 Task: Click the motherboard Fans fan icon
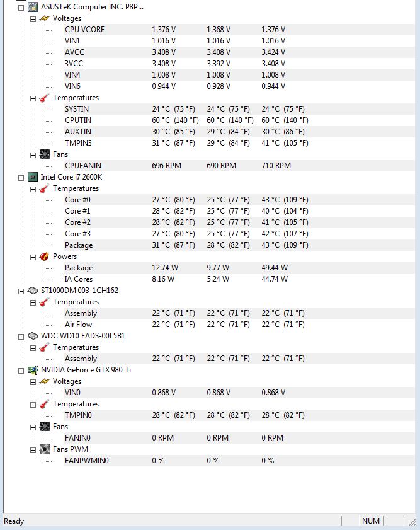click(45, 154)
